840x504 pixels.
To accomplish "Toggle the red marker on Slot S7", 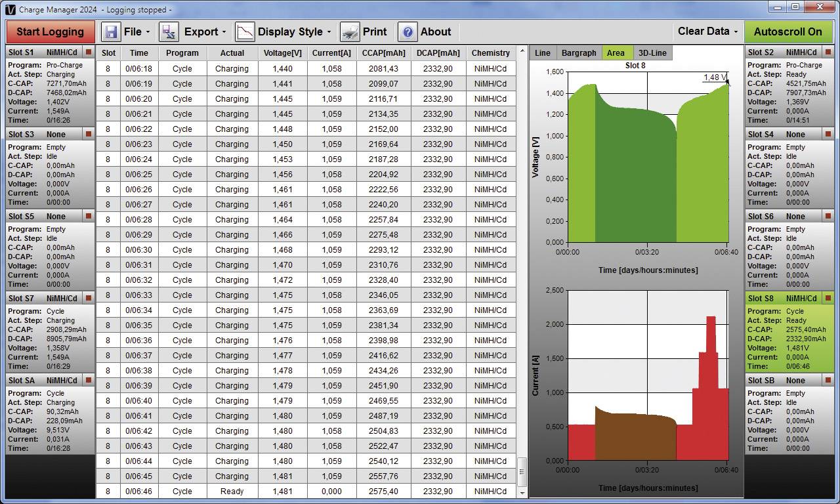I will point(89,298).
